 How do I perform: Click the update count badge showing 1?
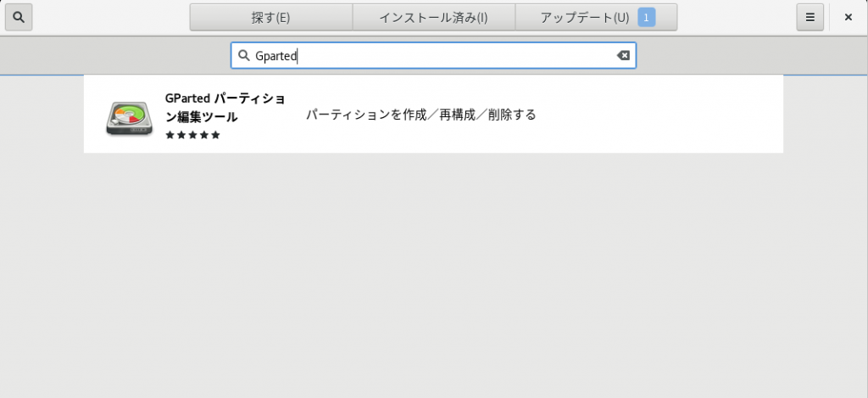coord(646,17)
